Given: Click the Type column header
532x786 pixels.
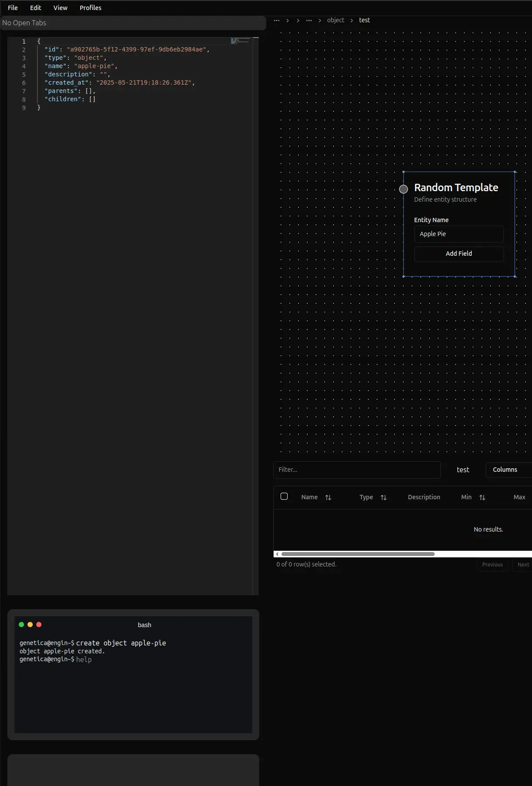Looking at the screenshot, I should point(366,497).
